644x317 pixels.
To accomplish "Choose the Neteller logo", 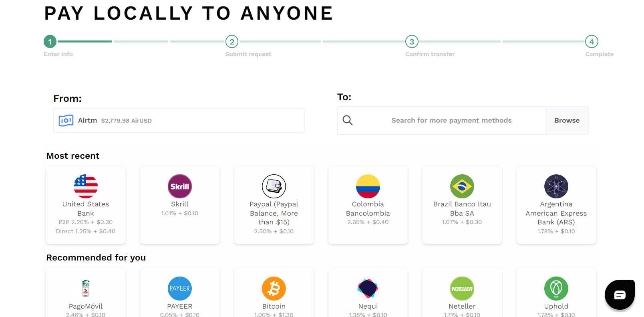I will click(462, 289).
